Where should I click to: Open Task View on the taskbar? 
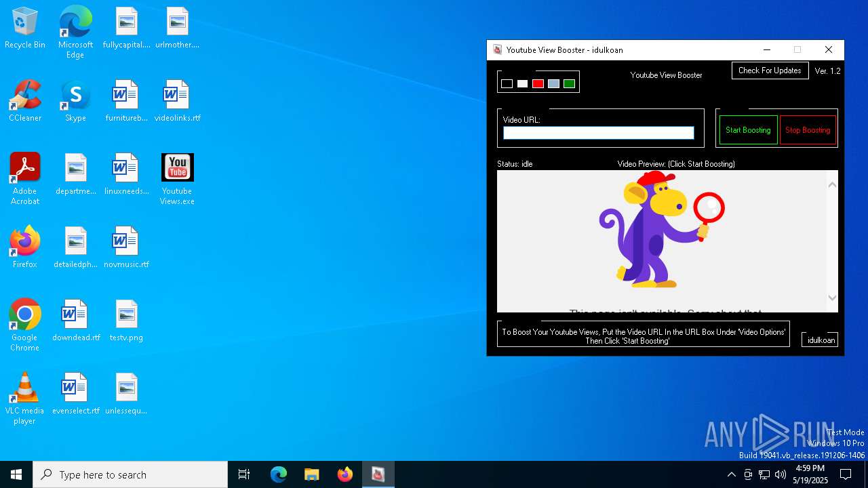pos(244,474)
